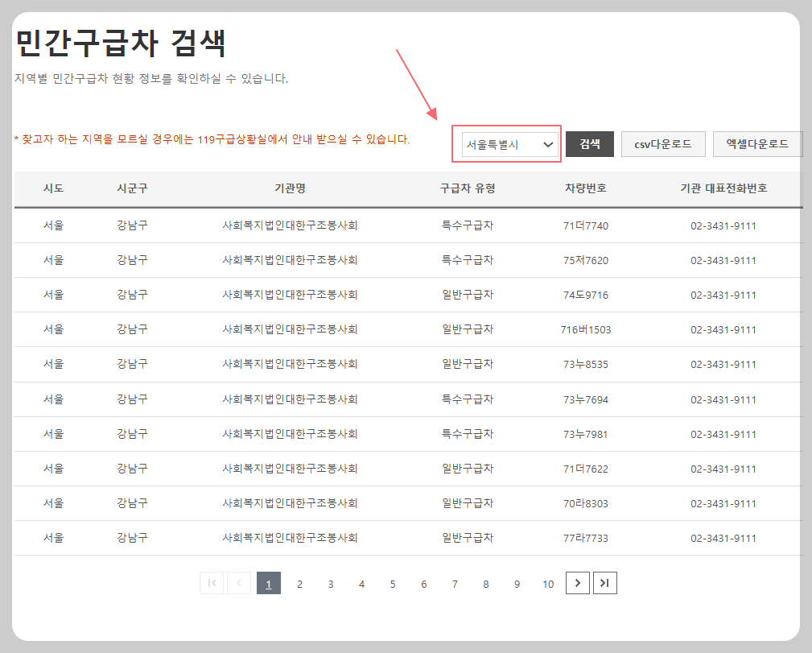This screenshot has width=812, height=653.
Task: Click the 지역별 민간구급차 현황 description text
Action: 151,79
